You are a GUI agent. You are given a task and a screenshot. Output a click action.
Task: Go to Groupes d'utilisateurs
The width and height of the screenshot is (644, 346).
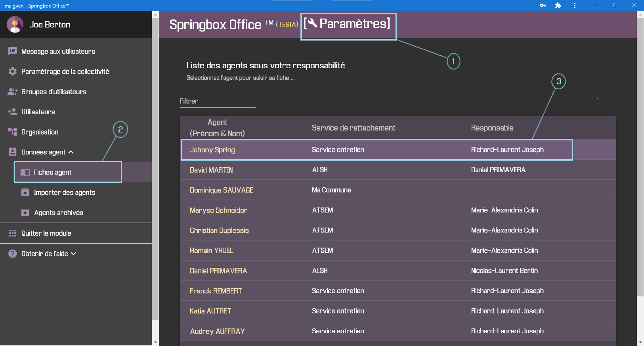[54, 92]
